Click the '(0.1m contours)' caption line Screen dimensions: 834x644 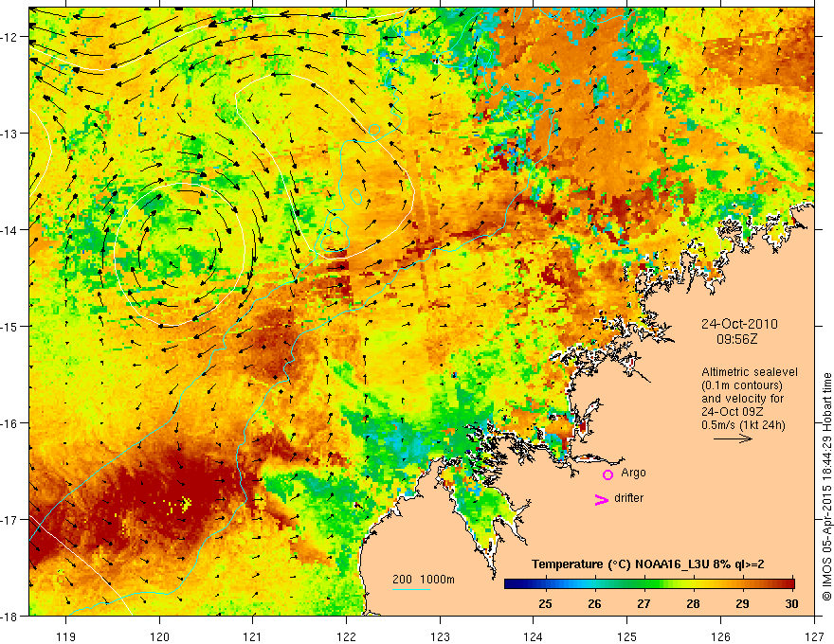pos(742,385)
